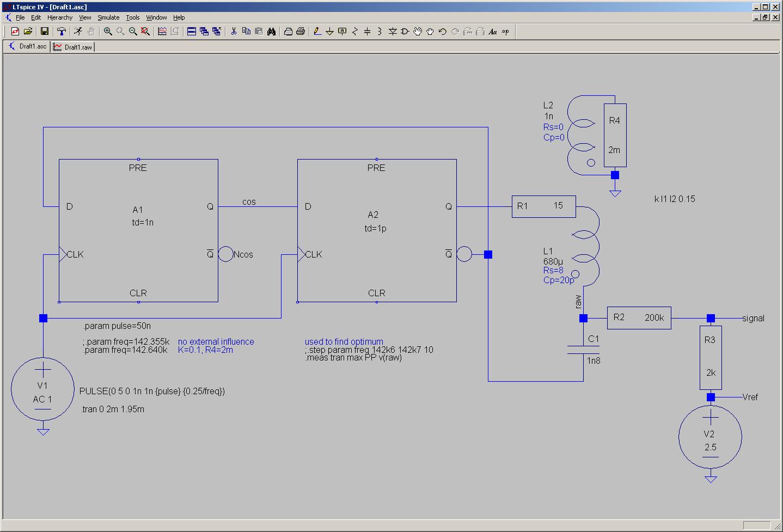Open the Component (logic gate) tool
Image resolution: width=783 pixels, height=532 pixels.
point(405,32)
